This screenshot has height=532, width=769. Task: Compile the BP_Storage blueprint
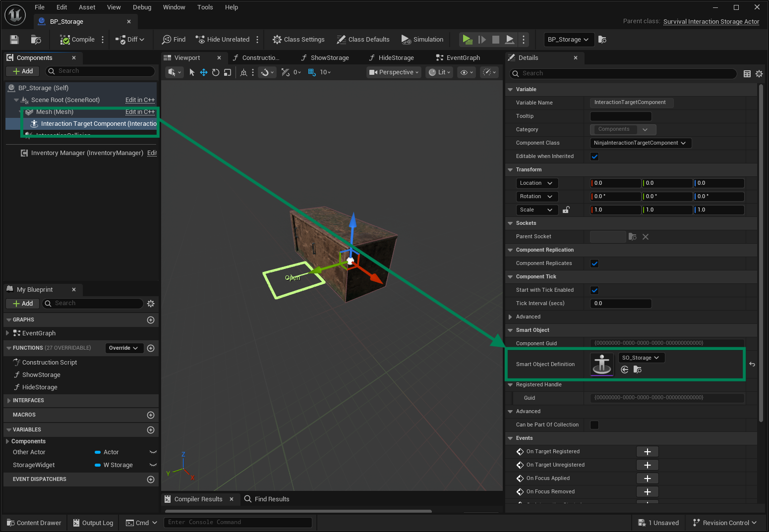coord(78,39)
